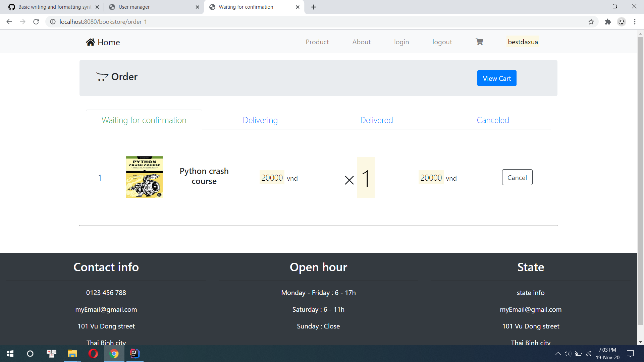Reload the page
This screenshot has height=362, width=644.
36,22
